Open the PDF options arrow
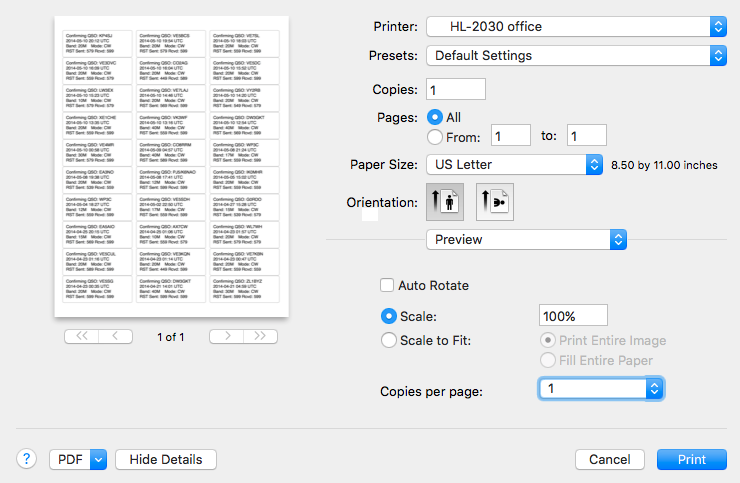This screenshot has height=483, width=740. [x=98, y=459]
